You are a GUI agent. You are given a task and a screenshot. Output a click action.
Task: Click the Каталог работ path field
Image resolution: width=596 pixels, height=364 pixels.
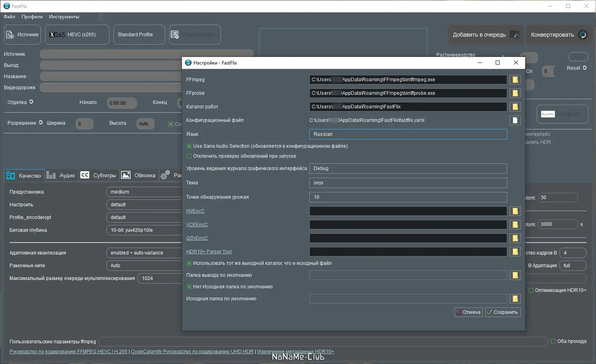tap(408, 107)
